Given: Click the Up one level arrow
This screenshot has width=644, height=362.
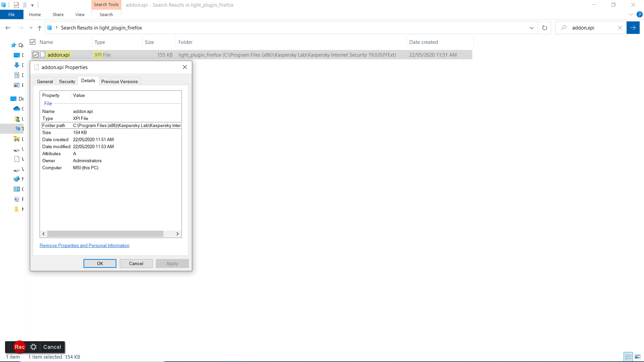Looking at the screenshot, I should coord(40,28).
